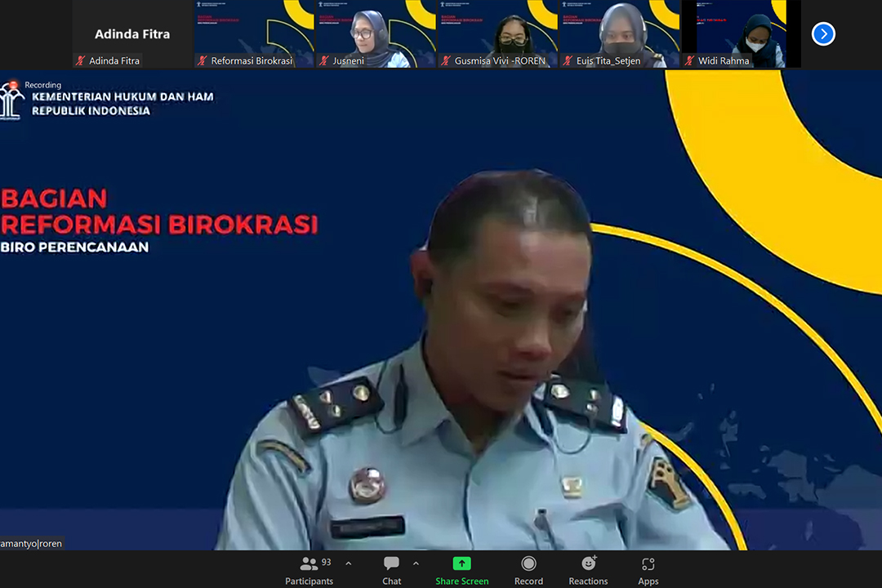The width and height of the screenshot is (882, 588).
Task: Open the Chat panel
Action: point(391,569)
